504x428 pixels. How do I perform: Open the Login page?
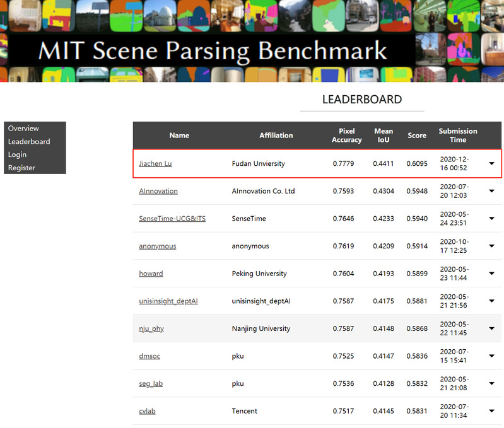(17, 154)
